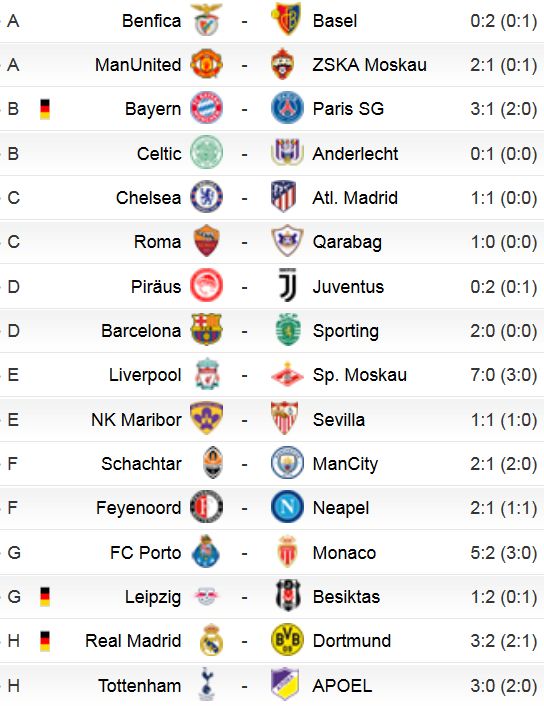Select the Bayern Munich logo

(x=206, y=108)
